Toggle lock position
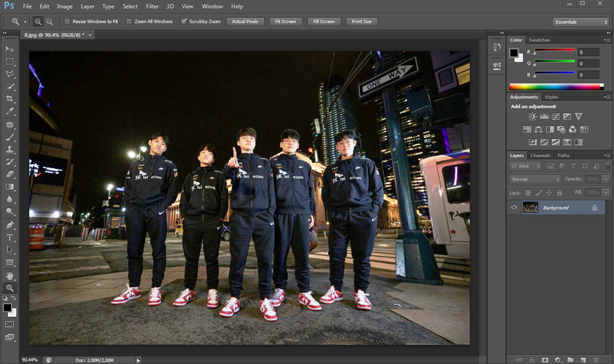 549,193
